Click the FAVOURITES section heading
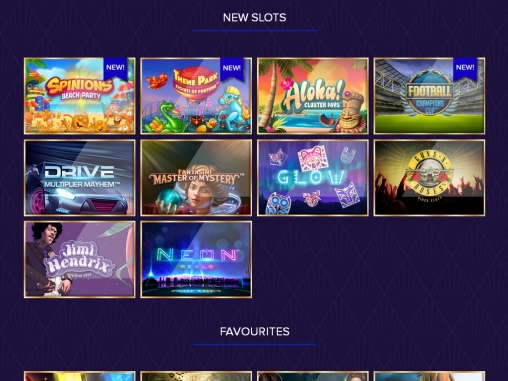The image size is (508, 381). (254, 331)
